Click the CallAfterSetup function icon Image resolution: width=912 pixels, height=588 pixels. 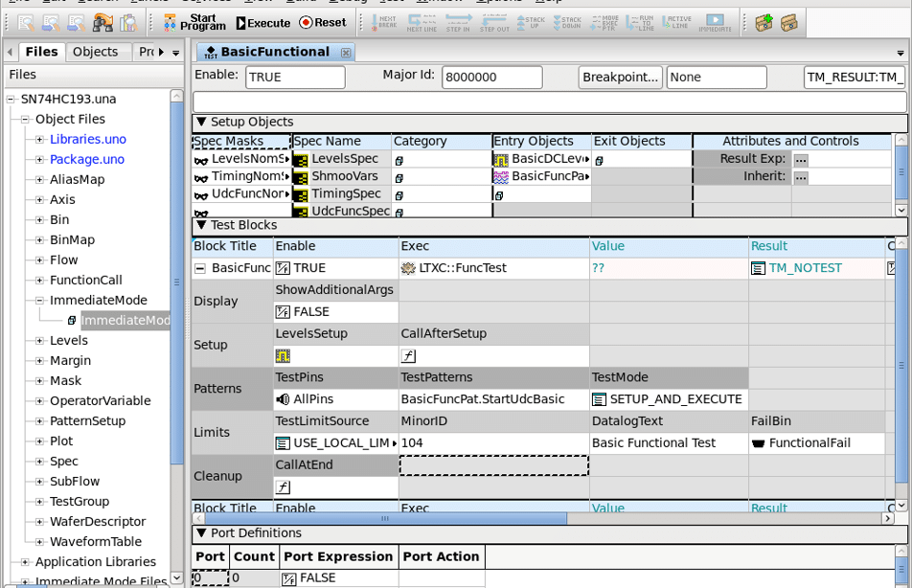[x=408, y=356]
